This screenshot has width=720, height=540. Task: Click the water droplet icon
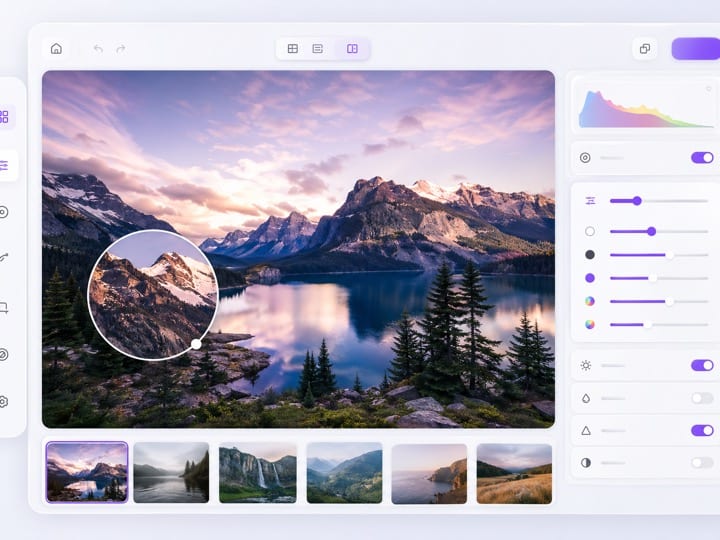click(x=586, y=398)
